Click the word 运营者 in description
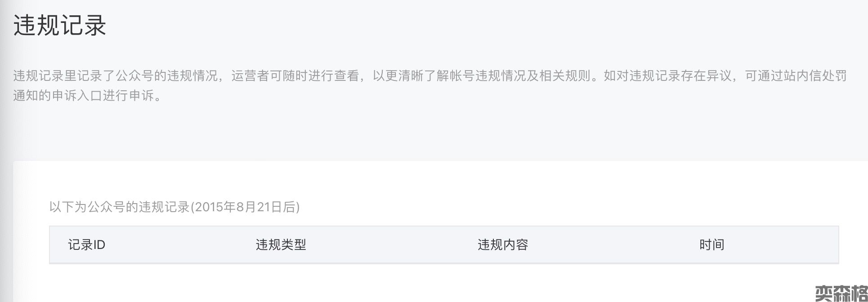 point(251,76)
